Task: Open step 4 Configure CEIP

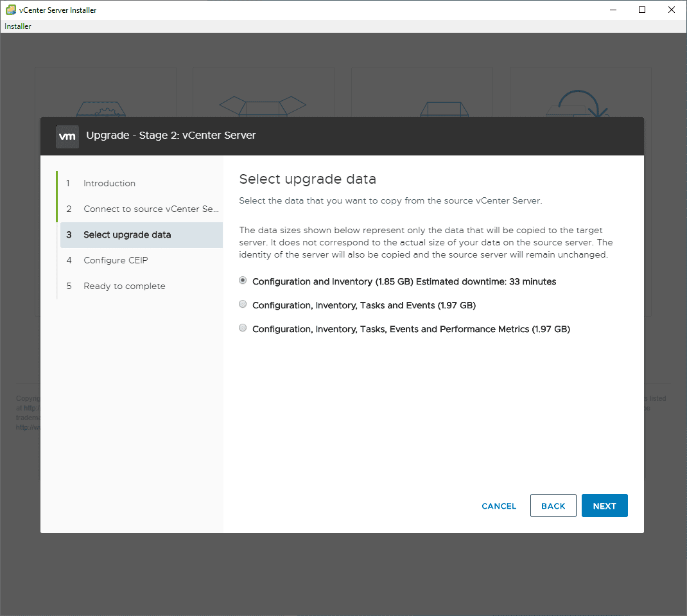Action: [116, 260]
